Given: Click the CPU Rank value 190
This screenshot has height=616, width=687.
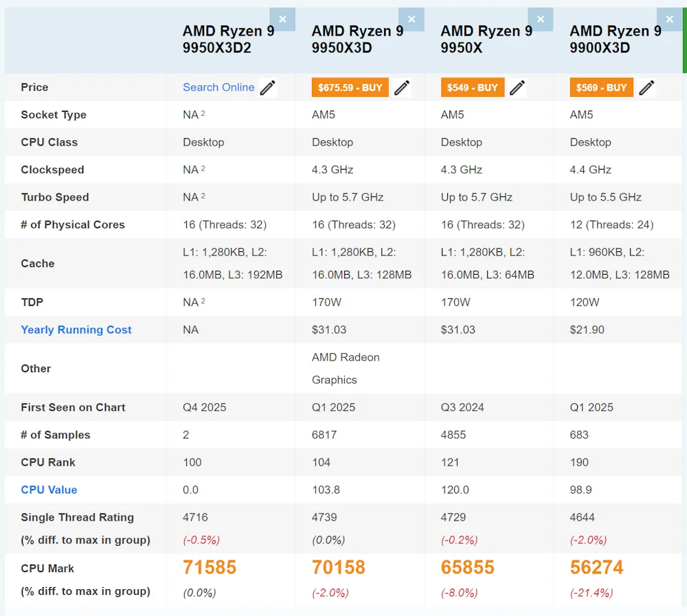Looking at the screenshot, I should (579, 462).
